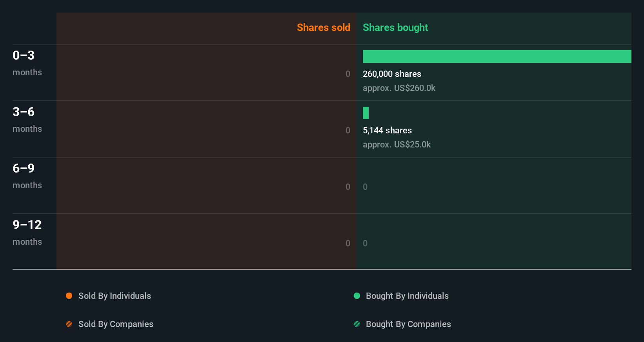Screen dimensions: 644x342
Task: Click the 3–6 months row label
Action: pos(27,119)
